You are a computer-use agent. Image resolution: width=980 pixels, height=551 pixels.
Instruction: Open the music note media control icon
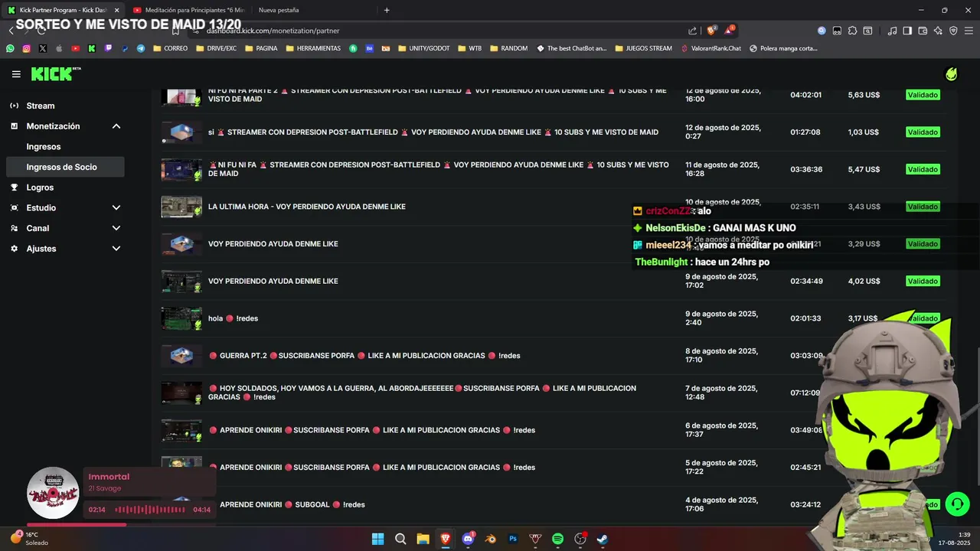[892, 31]
